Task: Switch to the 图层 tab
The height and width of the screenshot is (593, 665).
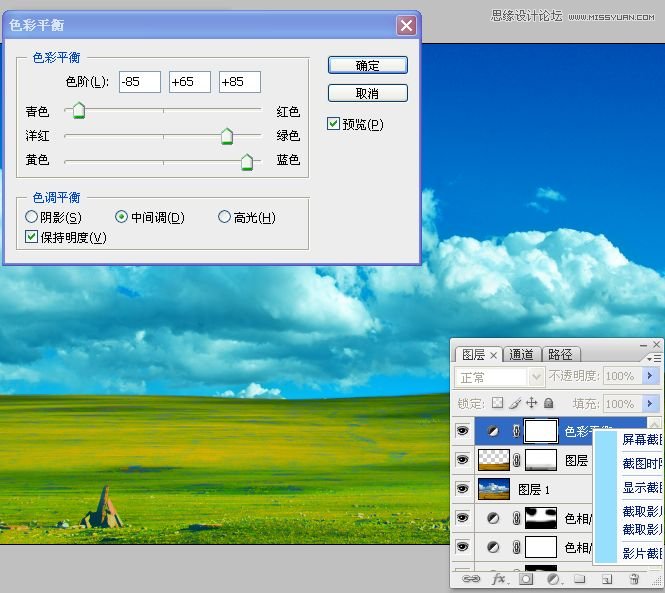Action: [474, 355]
